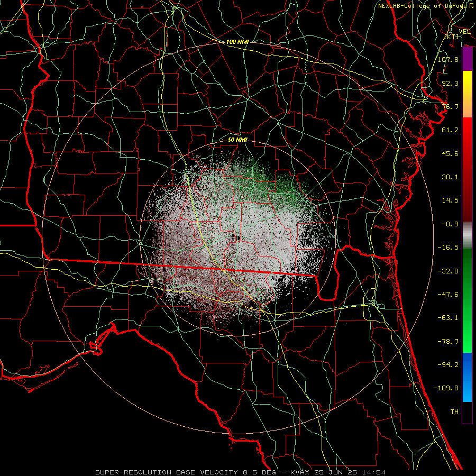Click the -109.8 scale value

446,388
